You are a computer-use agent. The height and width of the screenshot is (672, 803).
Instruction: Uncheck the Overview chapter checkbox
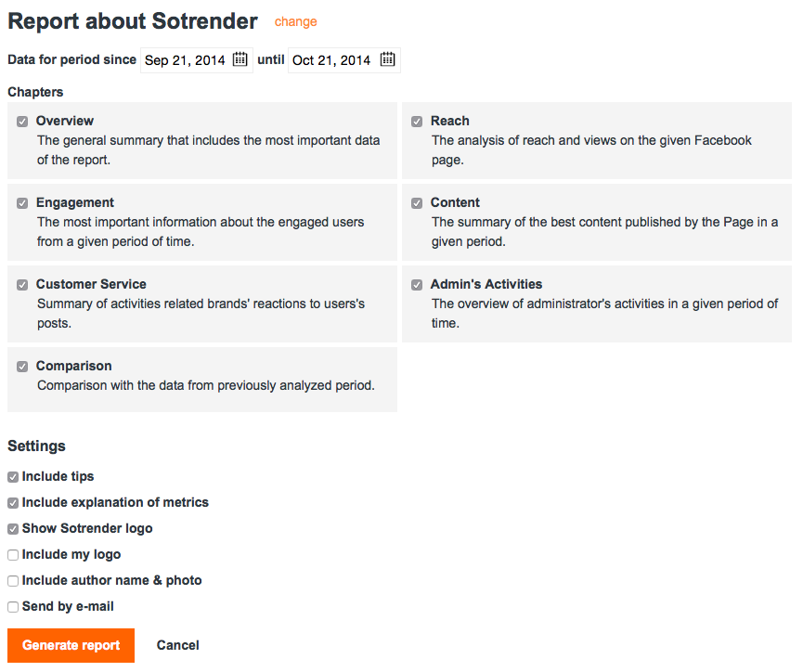[22, 122]
